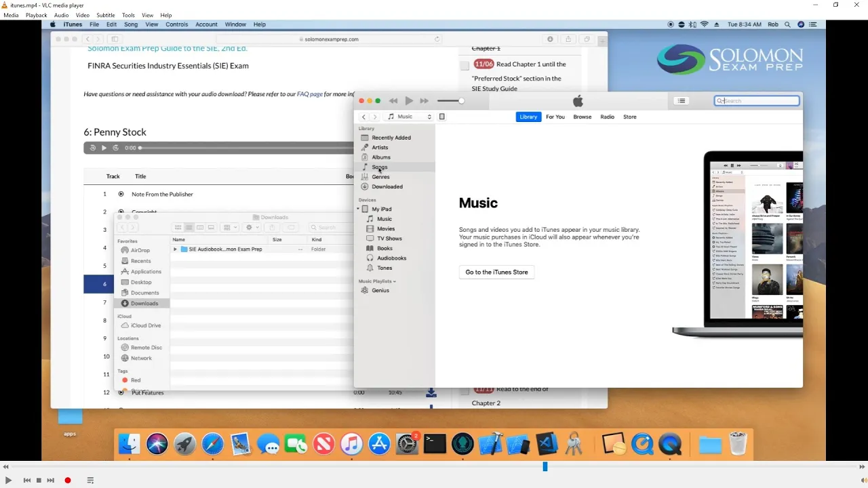Switch to the For You tab
868x488 pixels.
(x=555, y=117)
